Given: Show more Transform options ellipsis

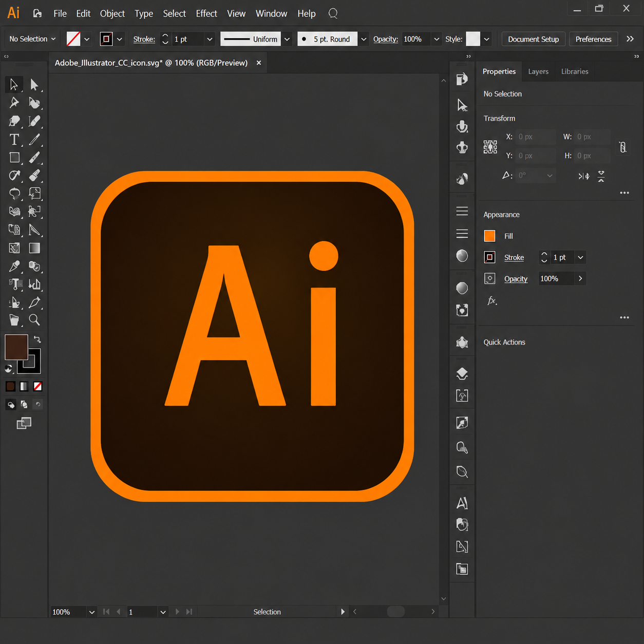Looking at the screenshot, I should click(x=624, y=193).
